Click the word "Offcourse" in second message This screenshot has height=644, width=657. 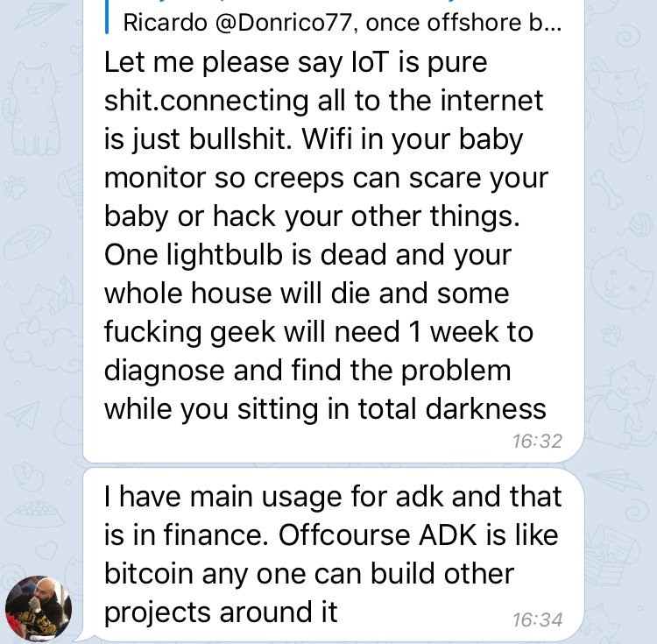point(344,535)
